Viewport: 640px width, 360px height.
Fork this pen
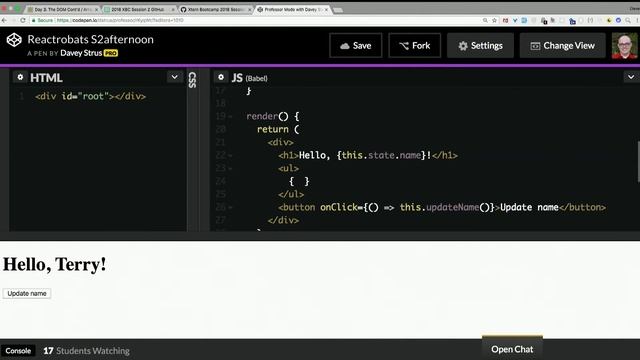click(414, 45)
